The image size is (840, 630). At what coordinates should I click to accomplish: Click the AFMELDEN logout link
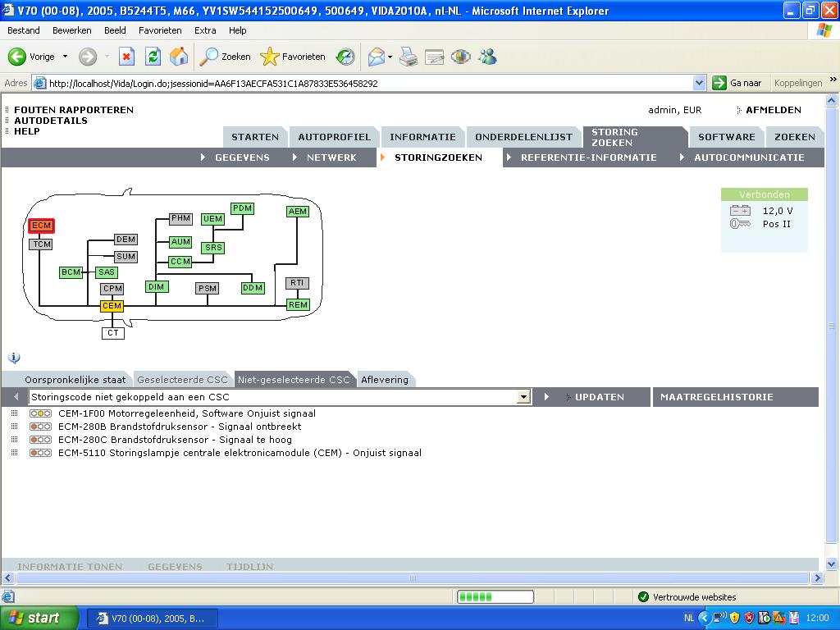(x=773, y=110)
